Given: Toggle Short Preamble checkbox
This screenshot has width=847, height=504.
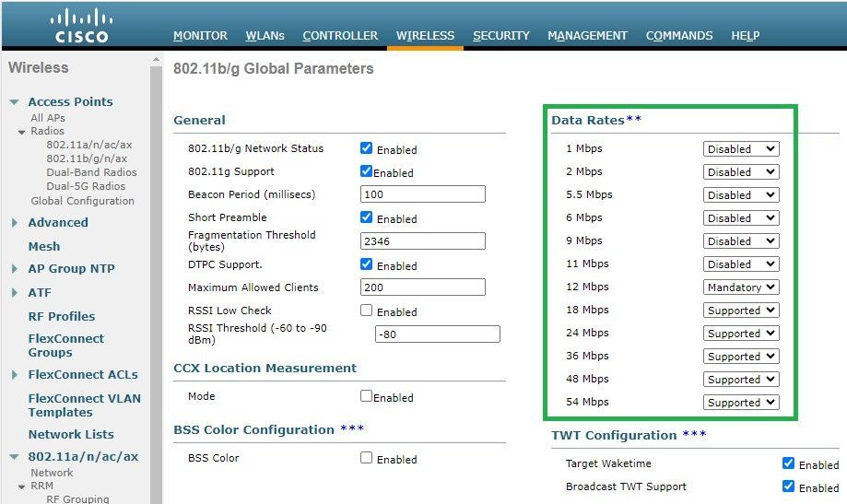Looking at the screenshot, I should click(x=366, y=217).
